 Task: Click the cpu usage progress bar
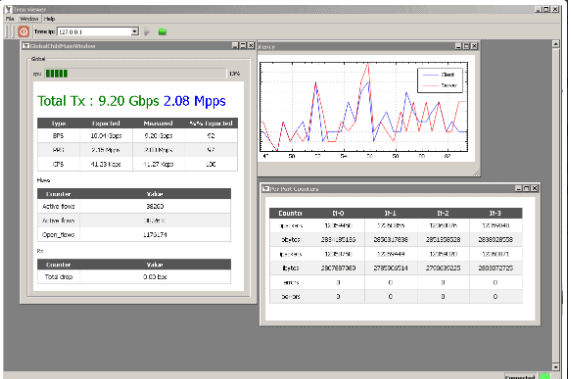(x=135, y=74)
